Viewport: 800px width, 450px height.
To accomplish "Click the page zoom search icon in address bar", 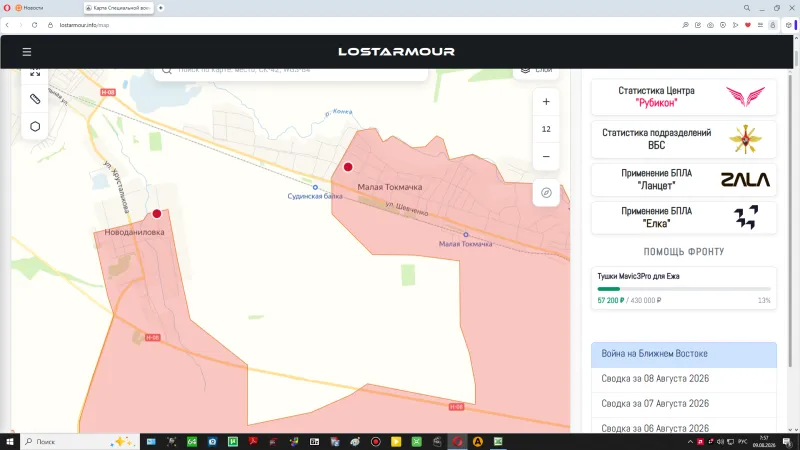I will 685,25.
